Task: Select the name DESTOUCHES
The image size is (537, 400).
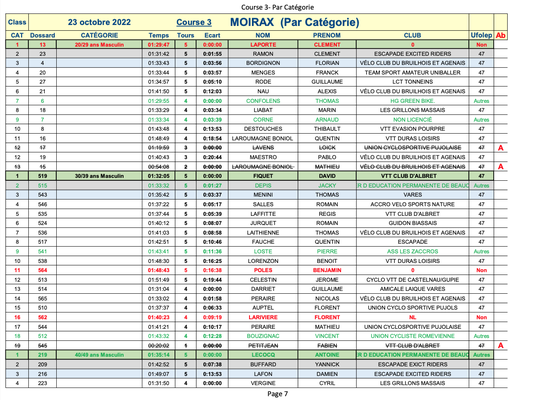Action: [x=263, y=129]
